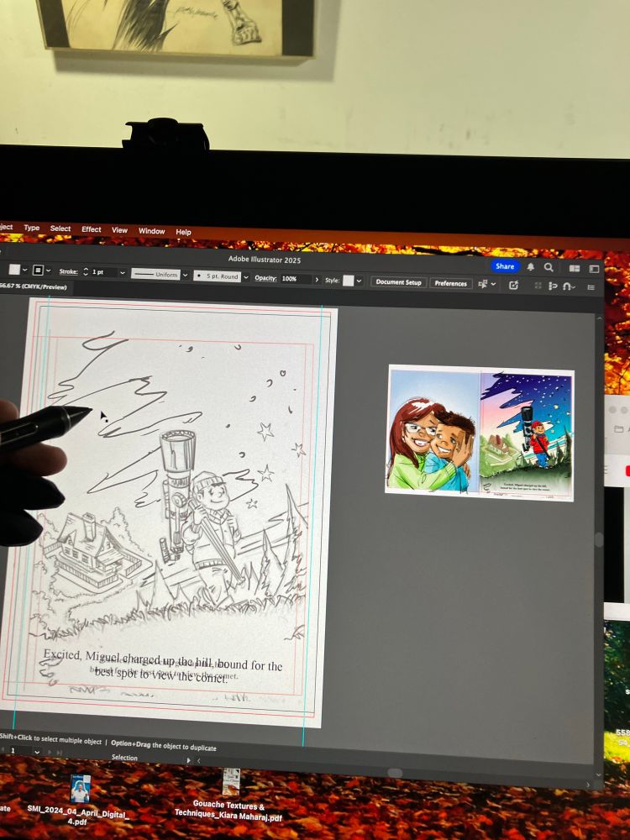Click the Preferences button
Image resolution: width=630 pixels, height=840 pixels.
(x=450, y=283)
